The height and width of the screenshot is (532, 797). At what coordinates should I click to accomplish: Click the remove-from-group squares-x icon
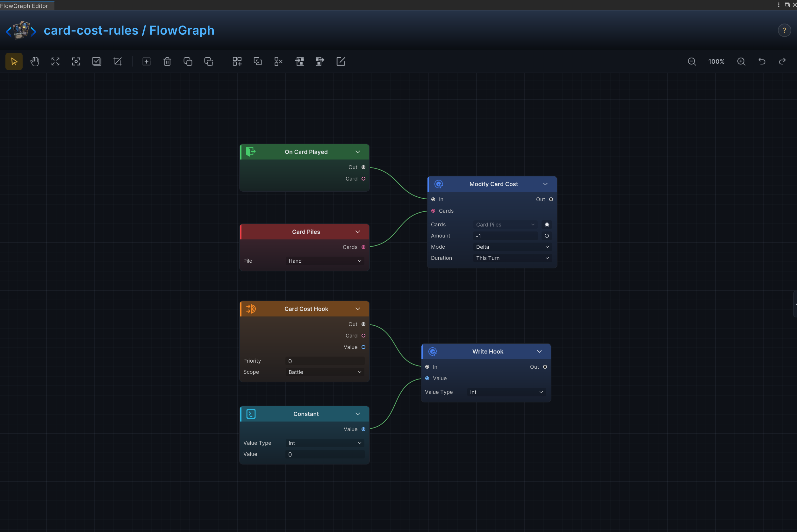pos(278,61)
